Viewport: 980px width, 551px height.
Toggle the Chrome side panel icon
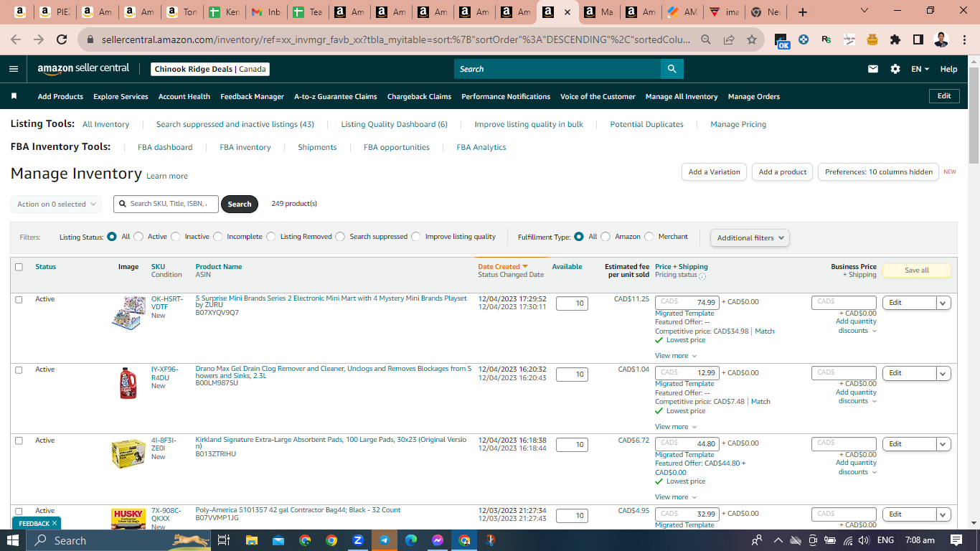[x=918, y=39]
